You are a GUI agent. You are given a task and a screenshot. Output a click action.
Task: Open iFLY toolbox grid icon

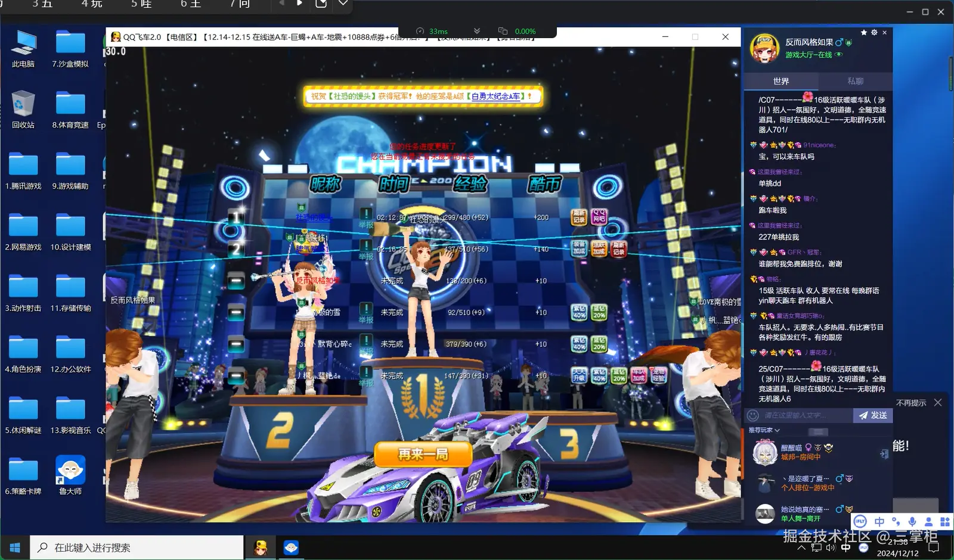tap(945, 521)
